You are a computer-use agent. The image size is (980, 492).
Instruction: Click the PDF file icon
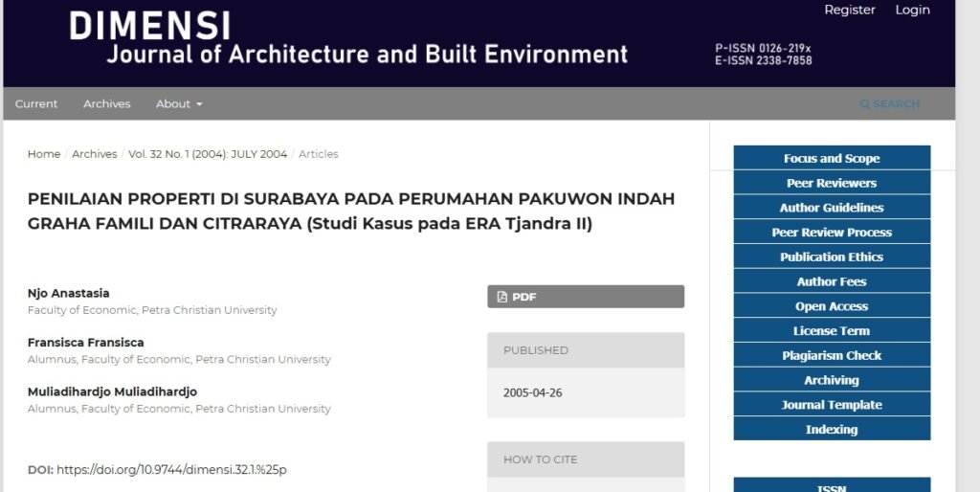coord(502,297)
